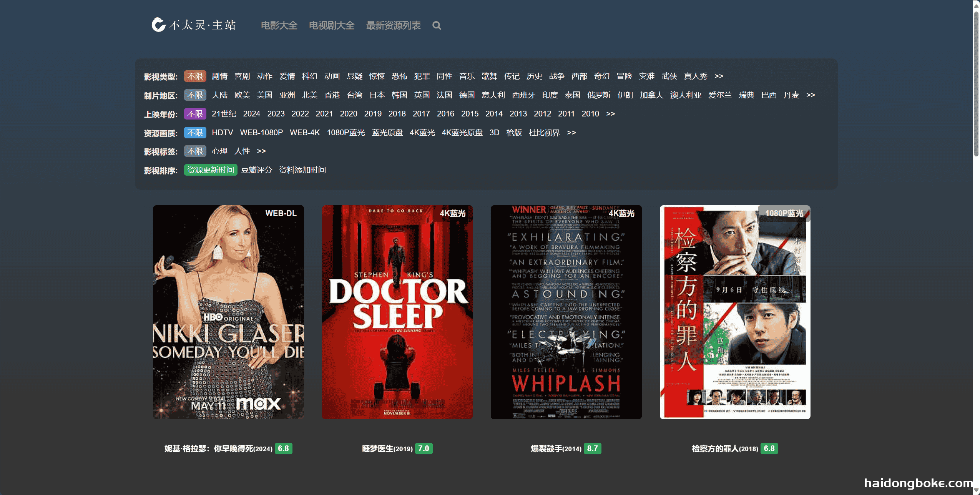Open the 检察方的罪人 poster thumbnail

(735, 312)
